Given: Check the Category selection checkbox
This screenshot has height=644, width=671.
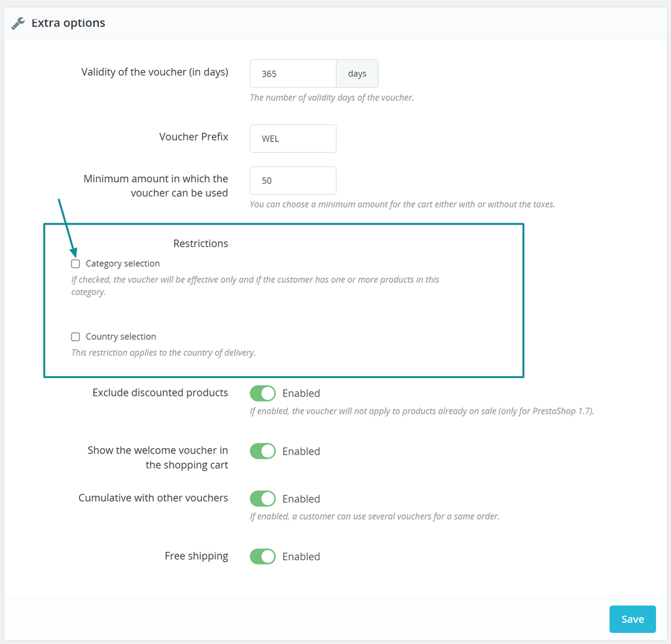Looking at the screenshot, I should [x=75, y=263].
